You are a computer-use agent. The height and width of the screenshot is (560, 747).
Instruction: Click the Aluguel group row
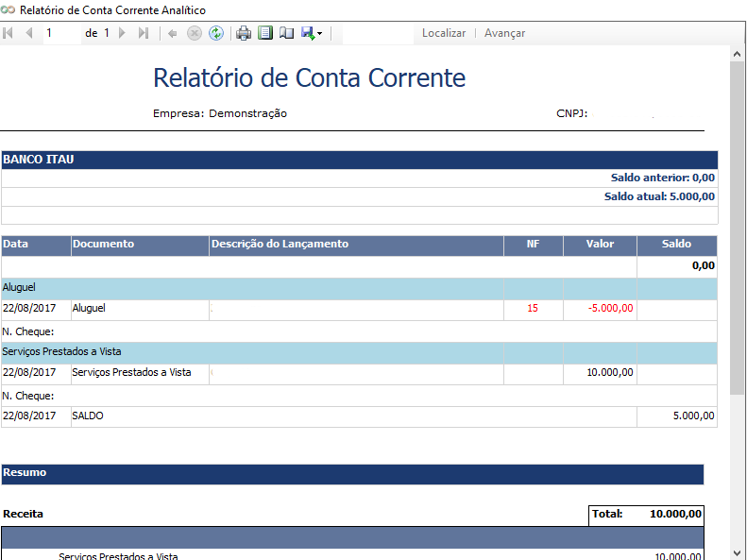[360, 289]
